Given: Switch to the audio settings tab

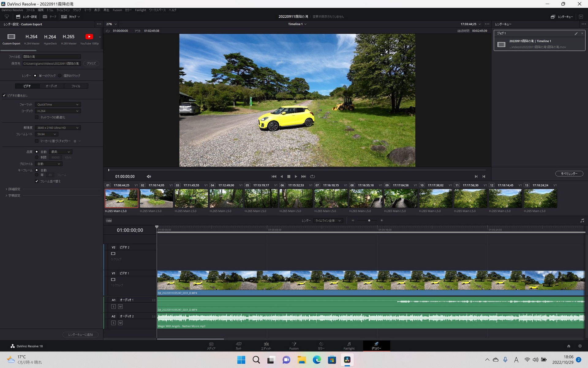Looking at the screenshot, I should click(x=51, y=86).
